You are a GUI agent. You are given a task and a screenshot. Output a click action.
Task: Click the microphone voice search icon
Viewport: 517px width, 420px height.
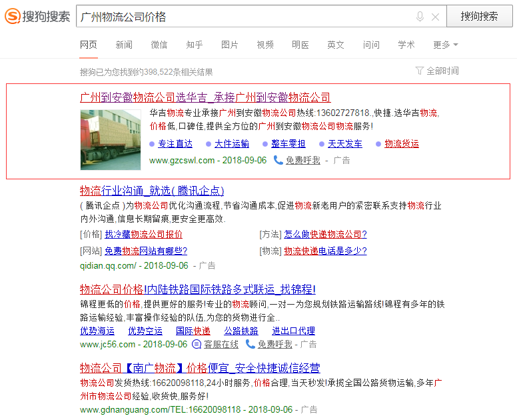[x=420, y=17]
